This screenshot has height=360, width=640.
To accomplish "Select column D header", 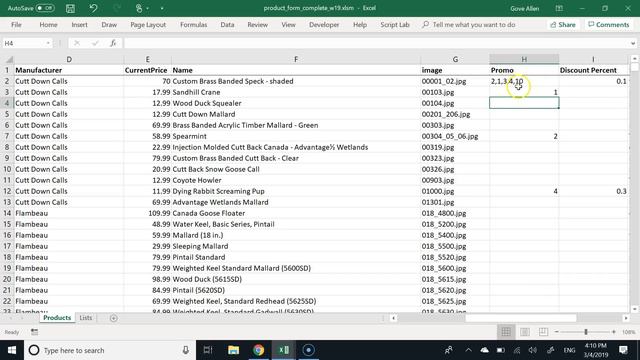I will [69, 60].
